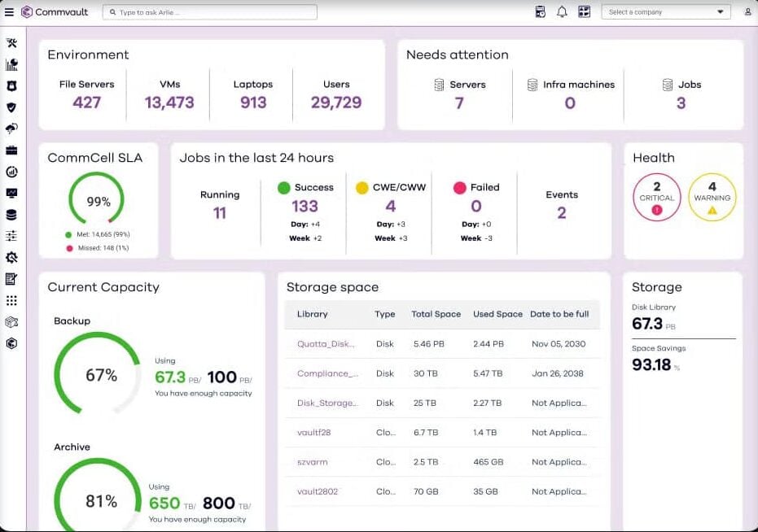The height and width of the screenshot is (532, 758).
Task: Open the Infra machines value 0
Action: coord(571,103)
